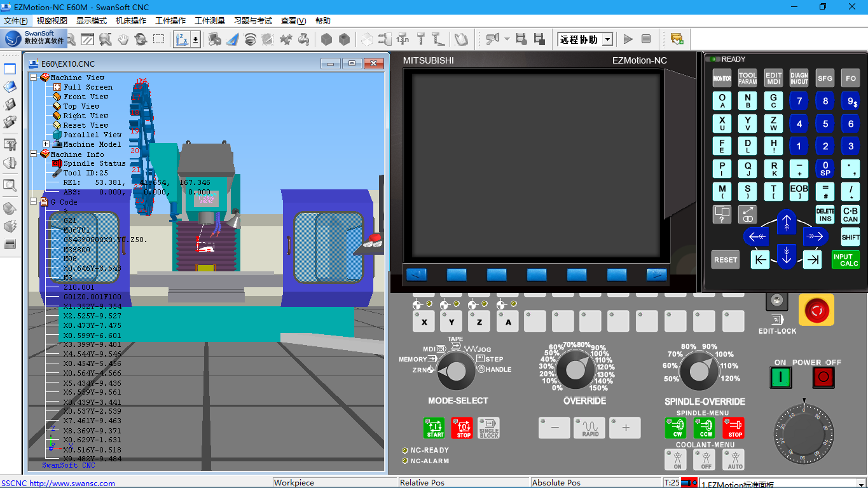Screen dimensions: 868x488
Task: Select the X axis button
Action: [x=424, y=322]
